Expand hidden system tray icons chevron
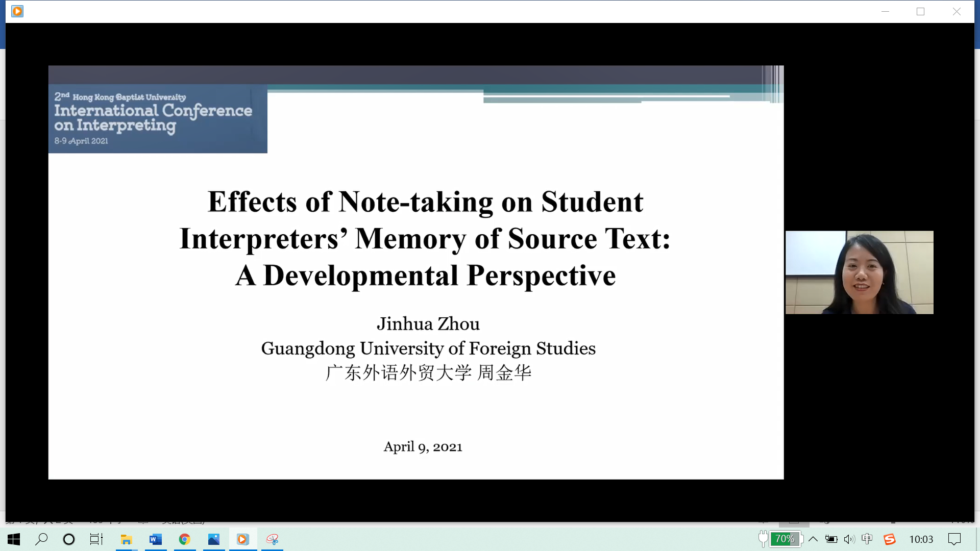Image resolution: width=980 pixels, height=551 pixels. click(x=813, y=539)
